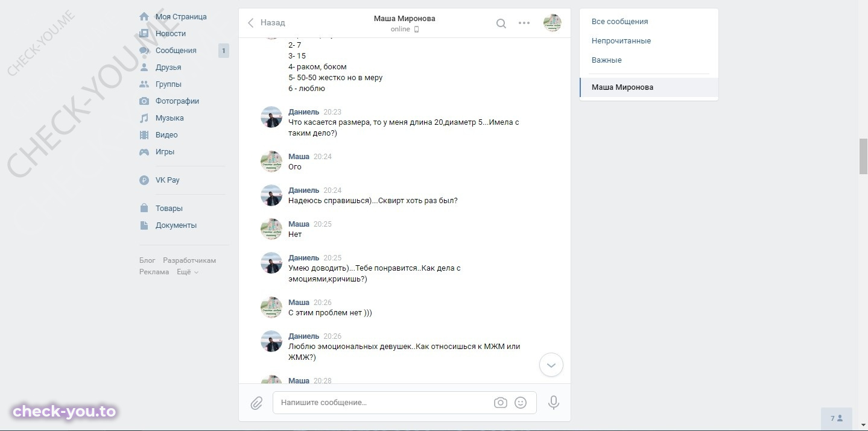This screenshot has width=868, height=431.
Task: Open Друзья in the left menu
Action: [168, 68]
